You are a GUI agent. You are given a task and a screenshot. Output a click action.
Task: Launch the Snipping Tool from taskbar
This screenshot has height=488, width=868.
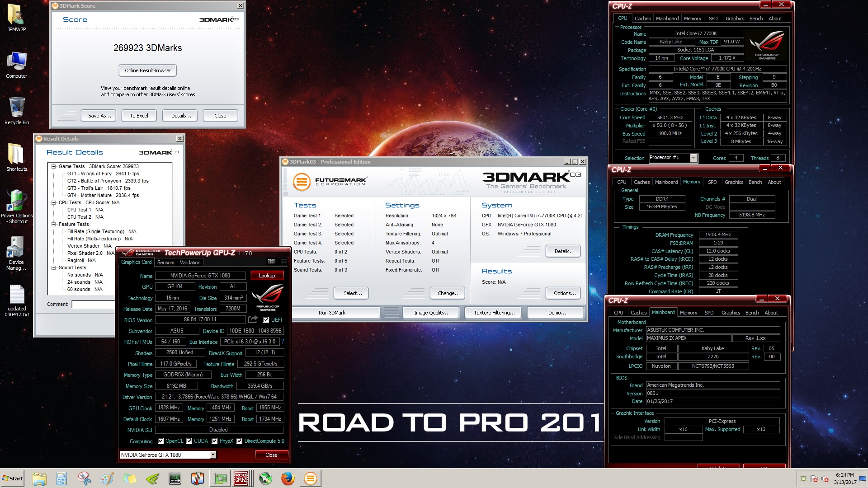coord(85,479)
